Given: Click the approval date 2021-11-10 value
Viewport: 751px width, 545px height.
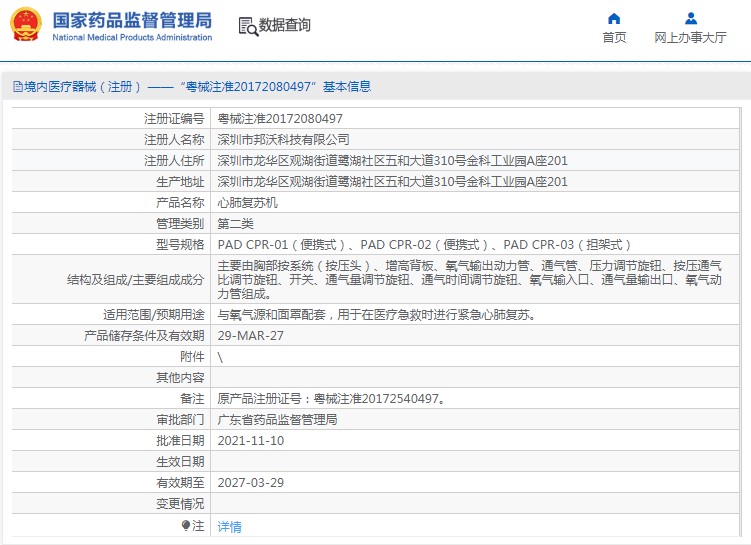Looking at the screenshot, I should coord(251,440).
